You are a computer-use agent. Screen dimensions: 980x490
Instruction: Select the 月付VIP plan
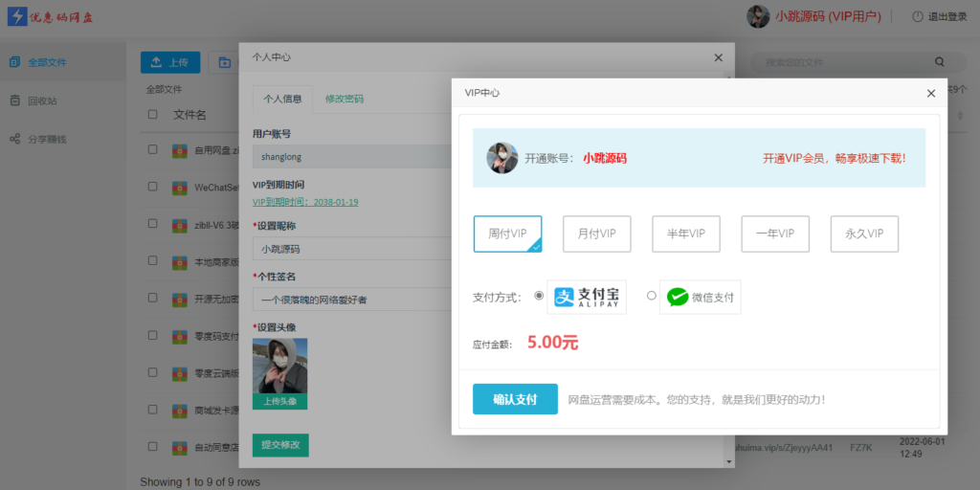597,234
